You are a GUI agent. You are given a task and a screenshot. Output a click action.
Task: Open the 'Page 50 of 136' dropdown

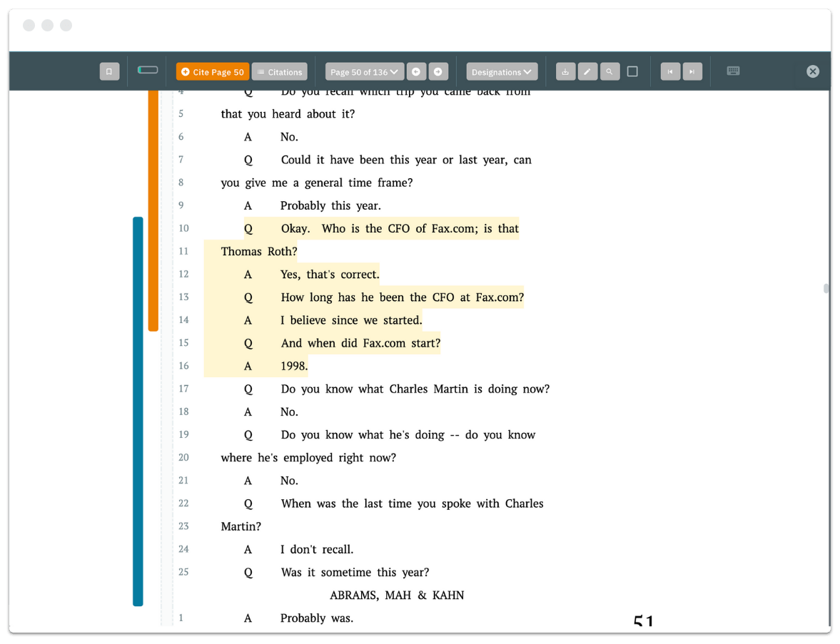[x=363, y=71]
